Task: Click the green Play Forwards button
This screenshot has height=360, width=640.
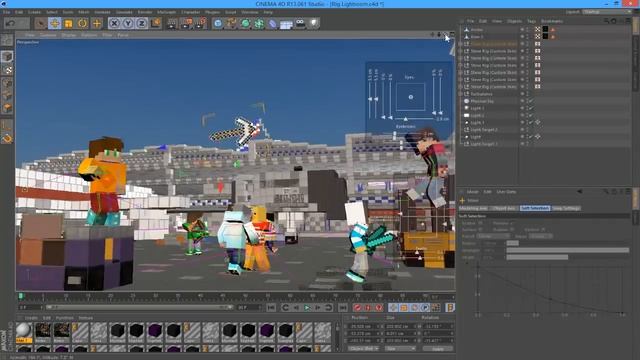Action: coord(307,308)
